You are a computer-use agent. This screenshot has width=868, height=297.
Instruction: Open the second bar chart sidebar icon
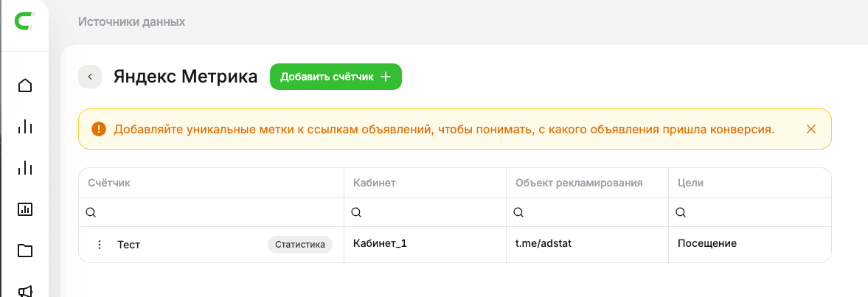(25, 168)
